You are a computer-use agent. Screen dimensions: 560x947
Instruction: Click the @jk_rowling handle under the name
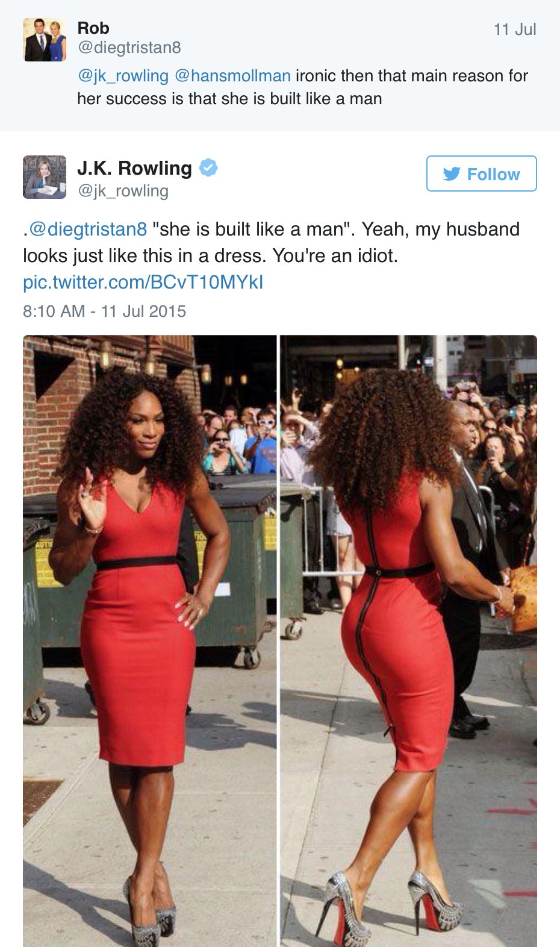coord(123,191)
